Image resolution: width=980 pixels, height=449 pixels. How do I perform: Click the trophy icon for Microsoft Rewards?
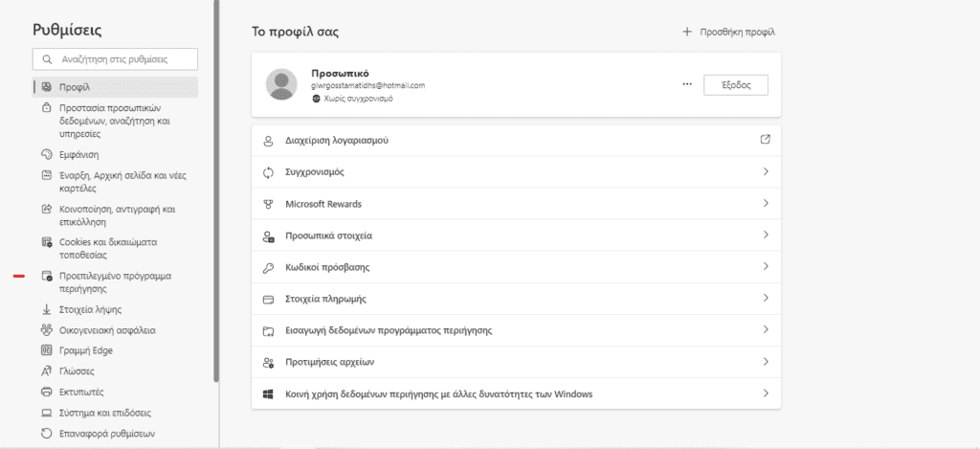tap(269, 204)
